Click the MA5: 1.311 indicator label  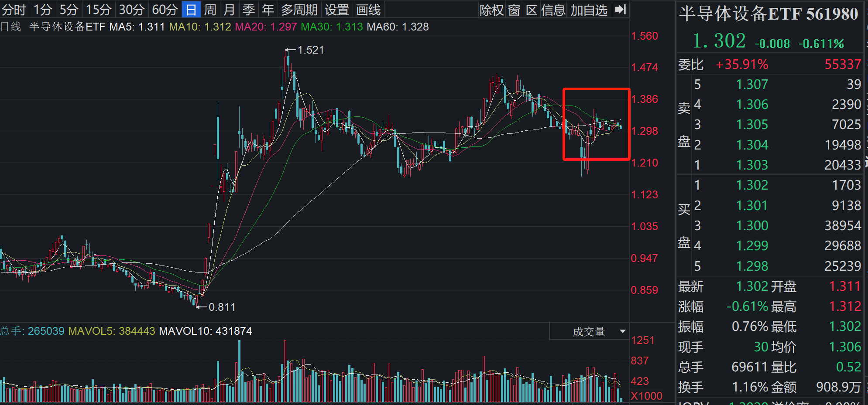[x=137, y=27]
